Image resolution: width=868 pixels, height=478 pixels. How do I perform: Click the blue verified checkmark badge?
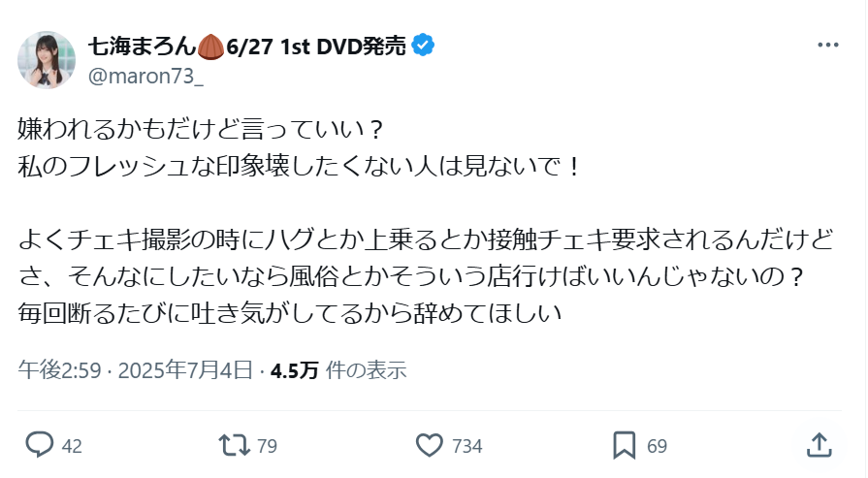click(423, 46)
